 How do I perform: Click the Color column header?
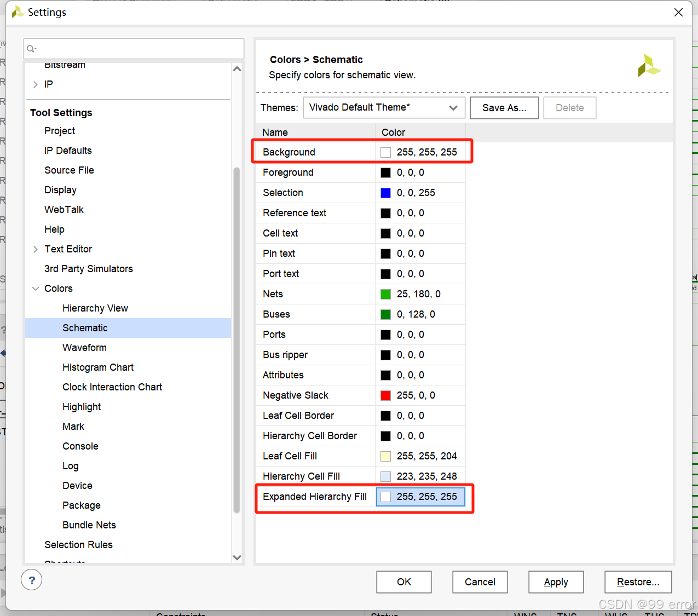420,133
